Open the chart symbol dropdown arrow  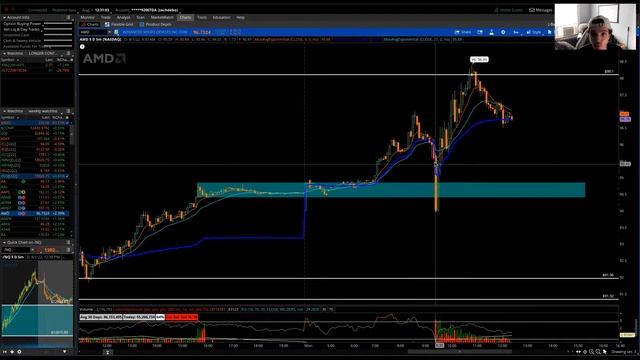pos(109,32)
